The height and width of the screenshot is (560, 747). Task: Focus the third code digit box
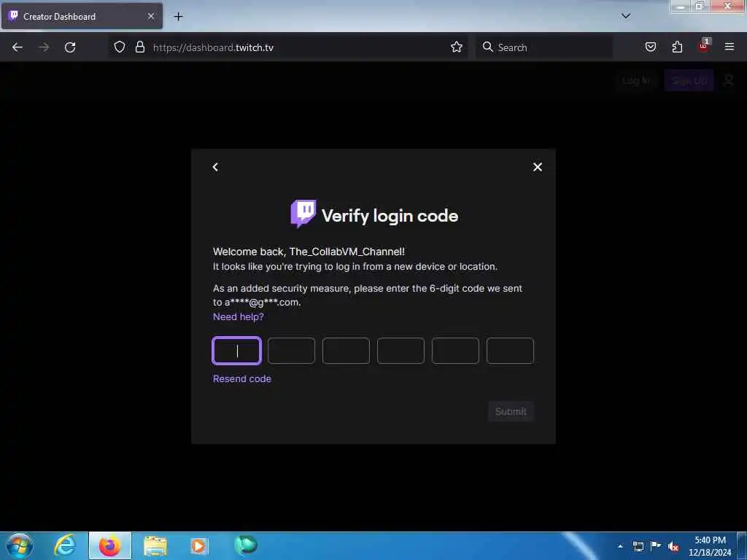346,351
